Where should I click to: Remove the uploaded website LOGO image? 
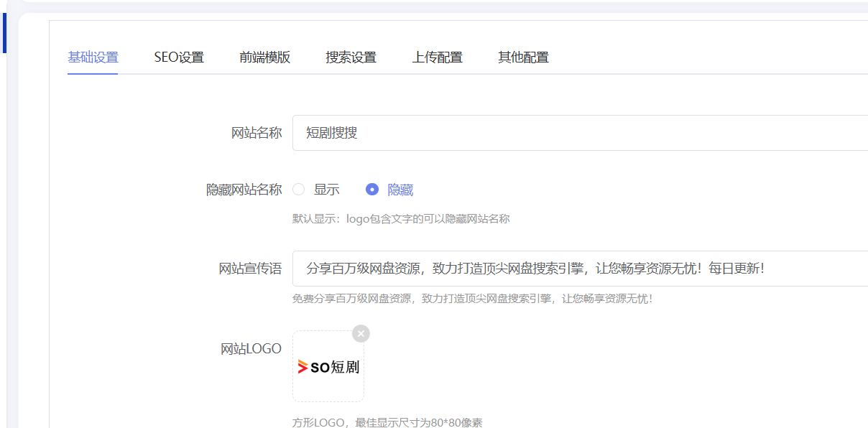tap(361, 333)
